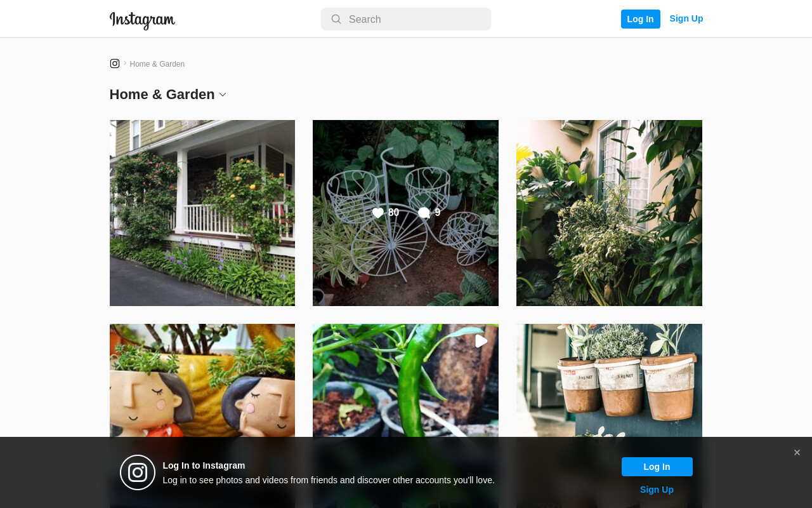Open the Home & Garden breadcrumb link

[x=157, y=64]
